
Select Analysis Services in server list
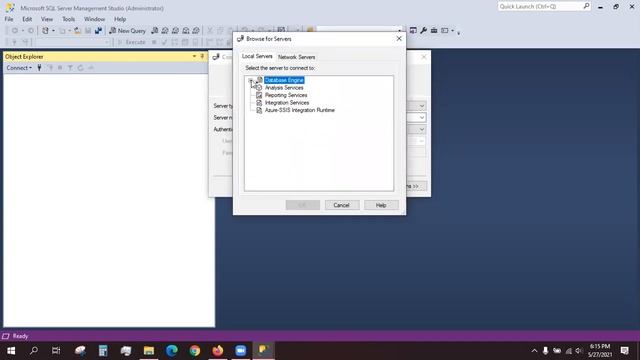pyautogui.click(x=284, y=88)
